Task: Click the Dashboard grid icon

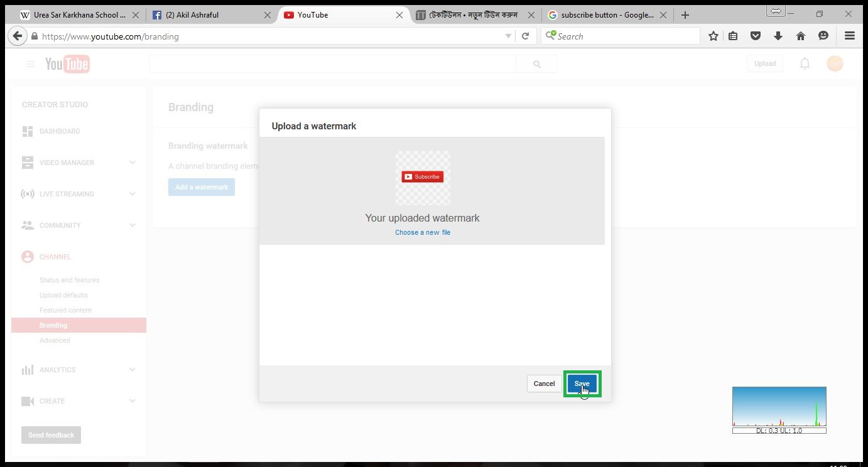Action: (28, 131)
